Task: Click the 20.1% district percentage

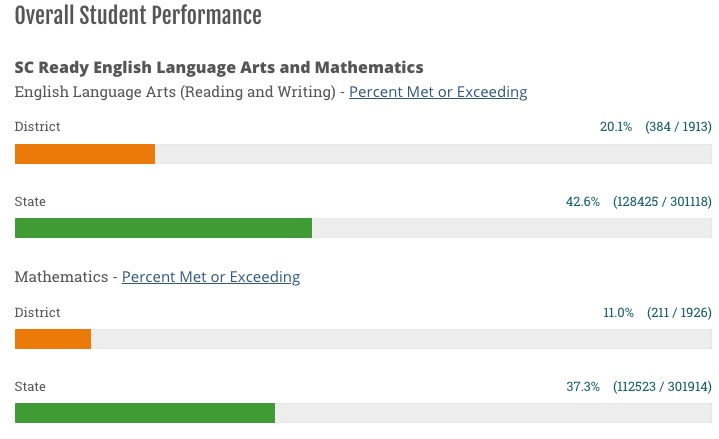Action: [x=616, y=127]
